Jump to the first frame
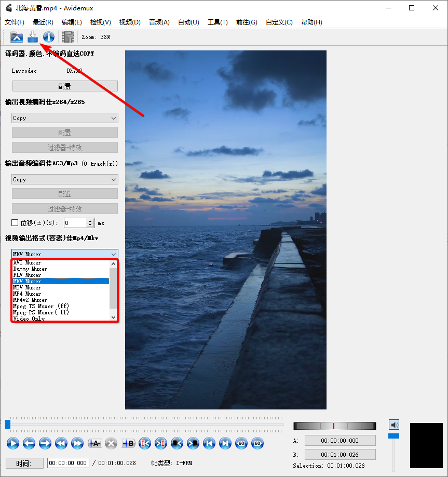Screen dimensions: 448x477 (x=209, y=443)
